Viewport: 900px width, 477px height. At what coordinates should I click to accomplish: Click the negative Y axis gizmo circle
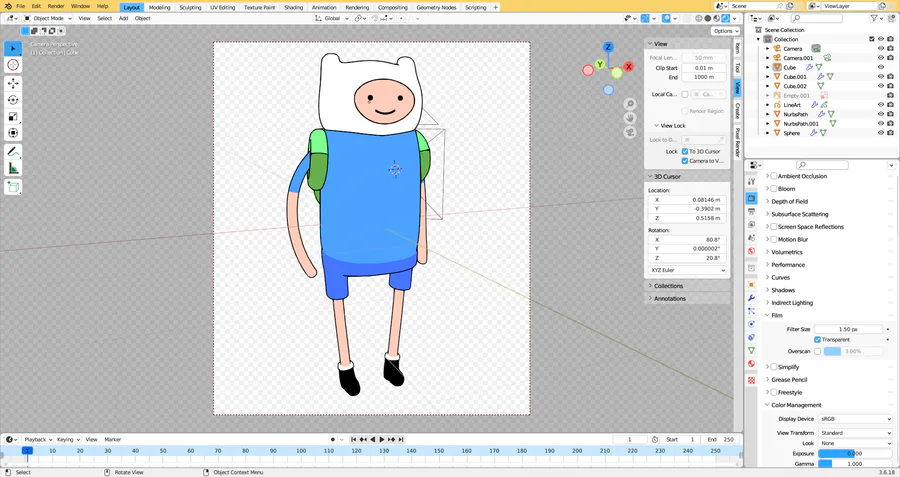tap(616, 73)
